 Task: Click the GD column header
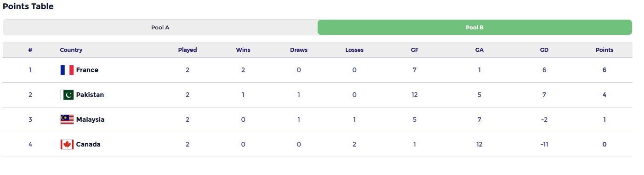(544, 50)
